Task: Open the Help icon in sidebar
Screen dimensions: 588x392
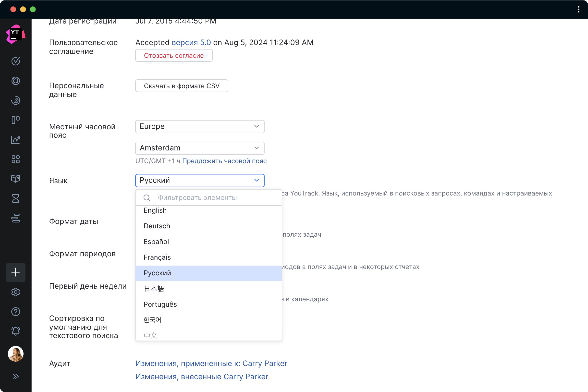Action: (16, 311)
